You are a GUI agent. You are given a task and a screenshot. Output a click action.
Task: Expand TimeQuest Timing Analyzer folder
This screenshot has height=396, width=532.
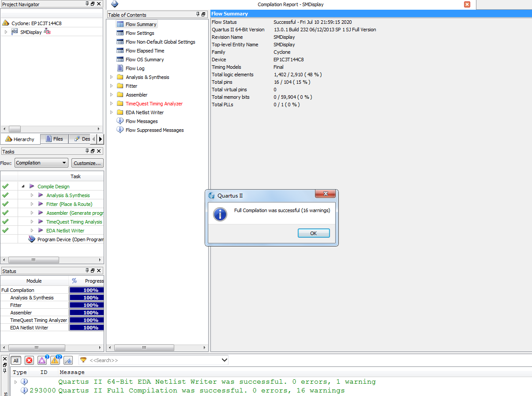[x=111, y=104]
